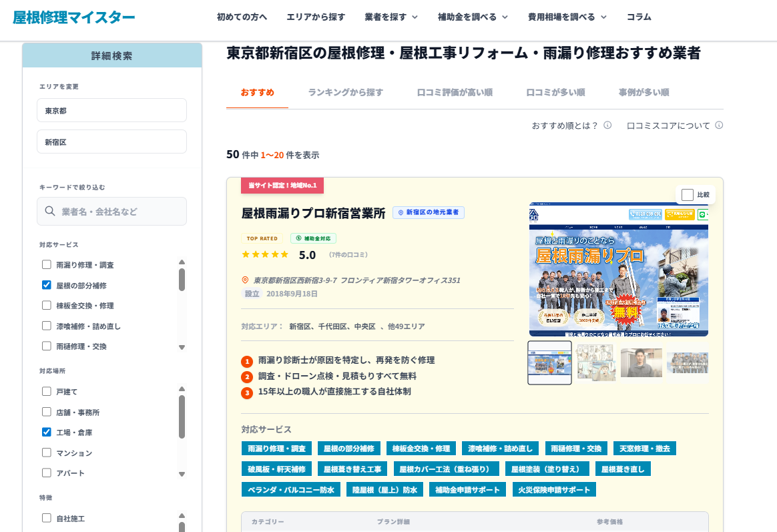Screen dimensions: 777x532
Task: Check the アパート checkbox
Action: pos(47,473)
